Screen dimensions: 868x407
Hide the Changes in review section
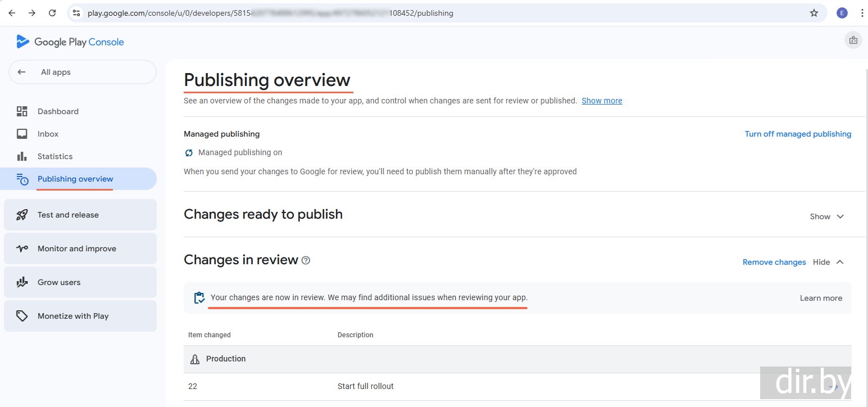pos(828,262)
